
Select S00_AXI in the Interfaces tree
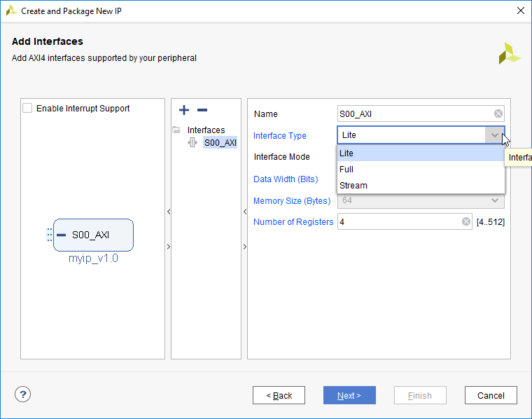point(220,142)
